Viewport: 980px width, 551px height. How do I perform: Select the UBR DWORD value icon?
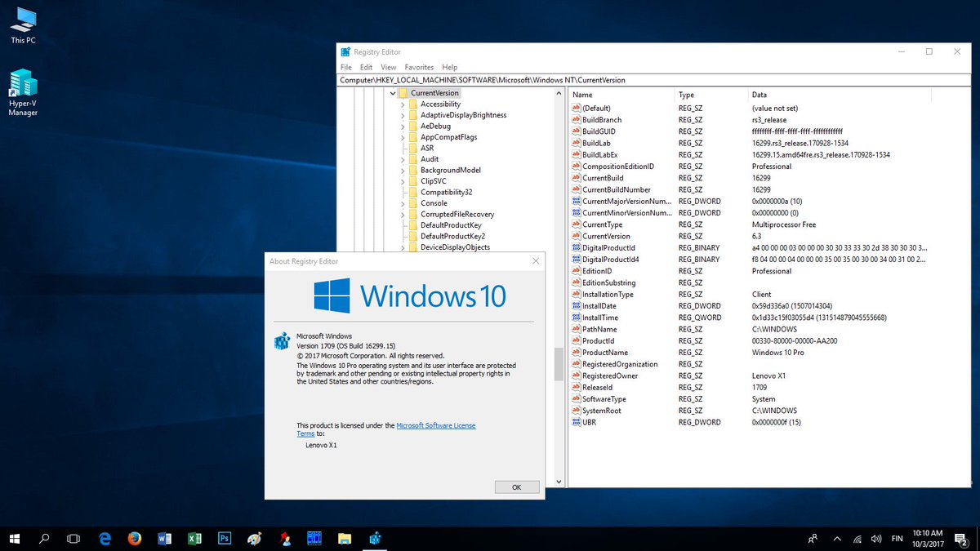tap(575, 422)
